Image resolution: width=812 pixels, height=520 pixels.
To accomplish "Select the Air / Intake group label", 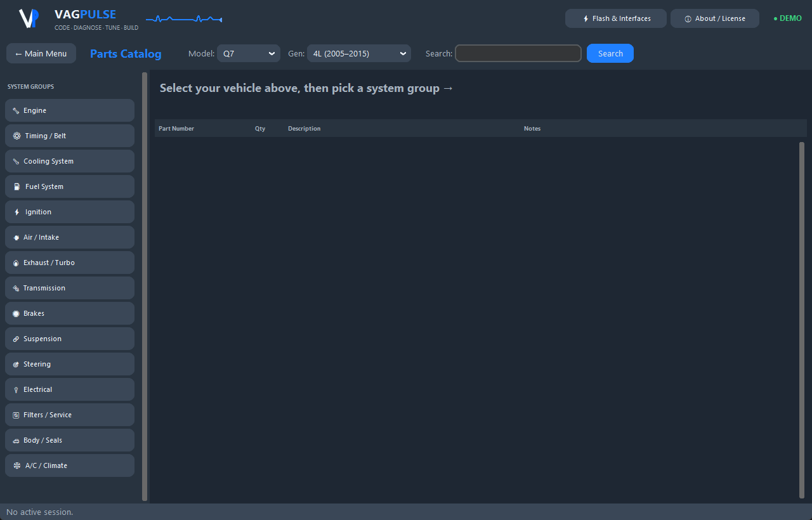I will (41, 237).
